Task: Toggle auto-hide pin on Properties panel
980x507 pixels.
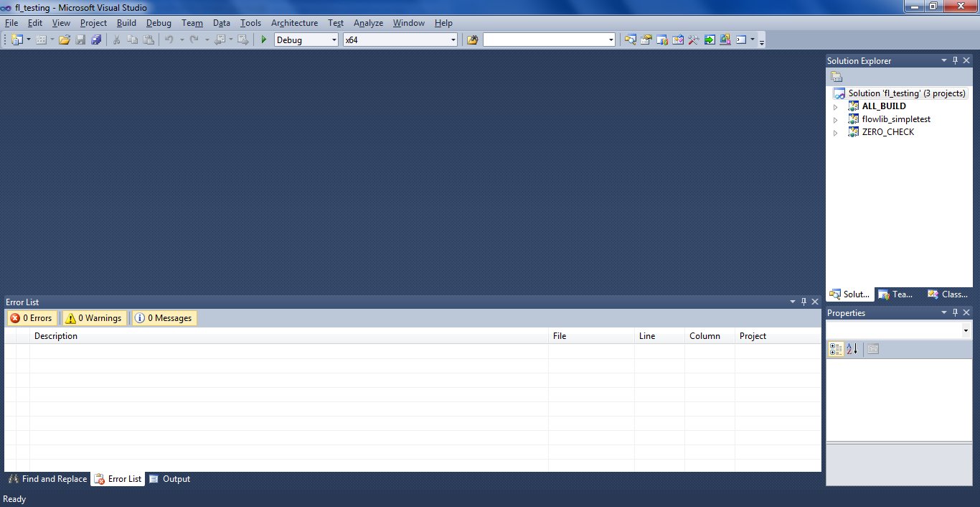Action: click(x=955, y=312)
